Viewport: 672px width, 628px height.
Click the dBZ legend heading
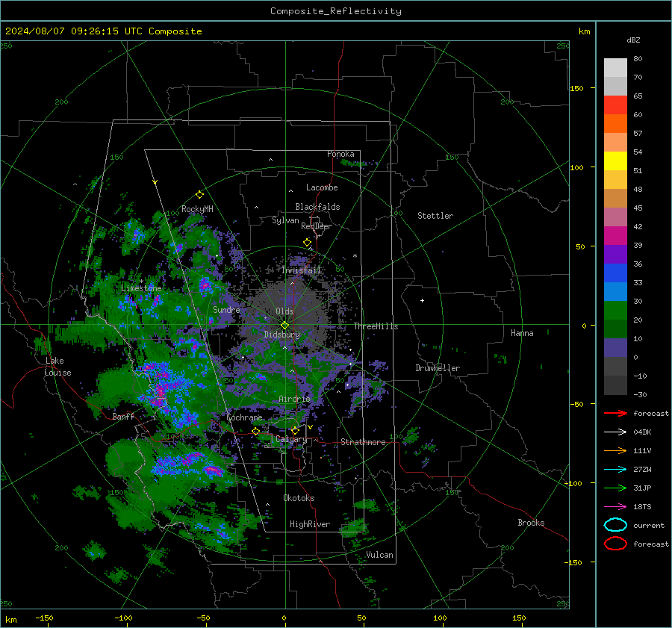[633, 40]
